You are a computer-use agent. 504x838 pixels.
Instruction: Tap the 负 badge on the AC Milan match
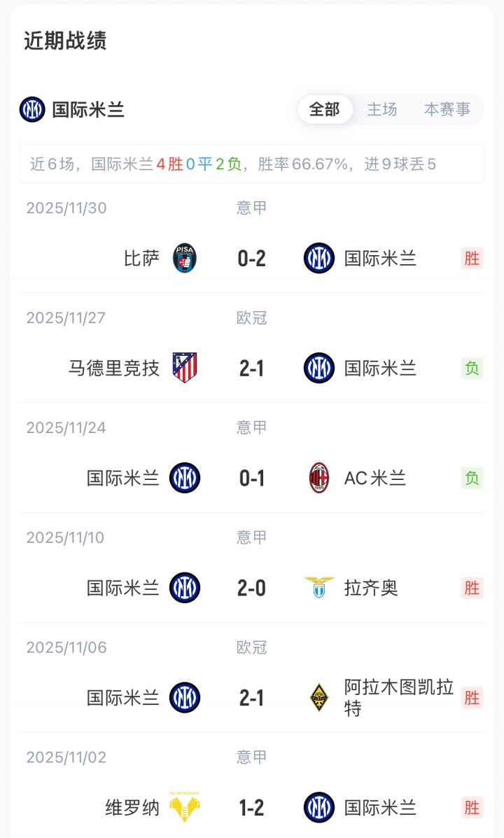(x=472, y=479)
